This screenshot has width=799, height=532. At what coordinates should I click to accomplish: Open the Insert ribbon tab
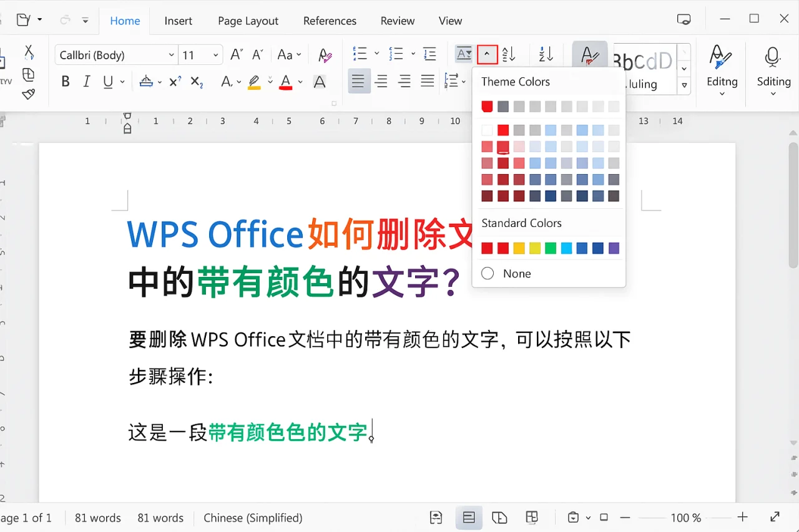point(178,21)
